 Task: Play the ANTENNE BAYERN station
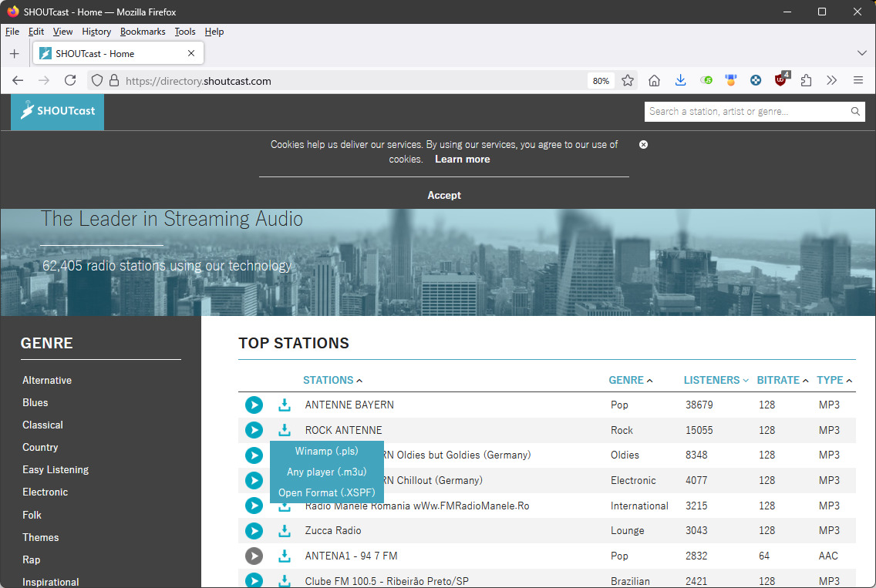click(x=254, y=405)
